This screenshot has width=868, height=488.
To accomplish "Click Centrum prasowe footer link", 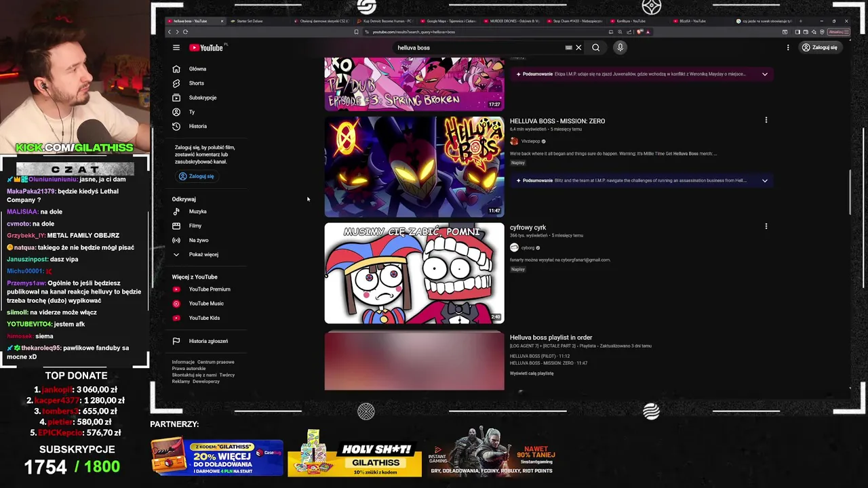I will coord(216,362).
